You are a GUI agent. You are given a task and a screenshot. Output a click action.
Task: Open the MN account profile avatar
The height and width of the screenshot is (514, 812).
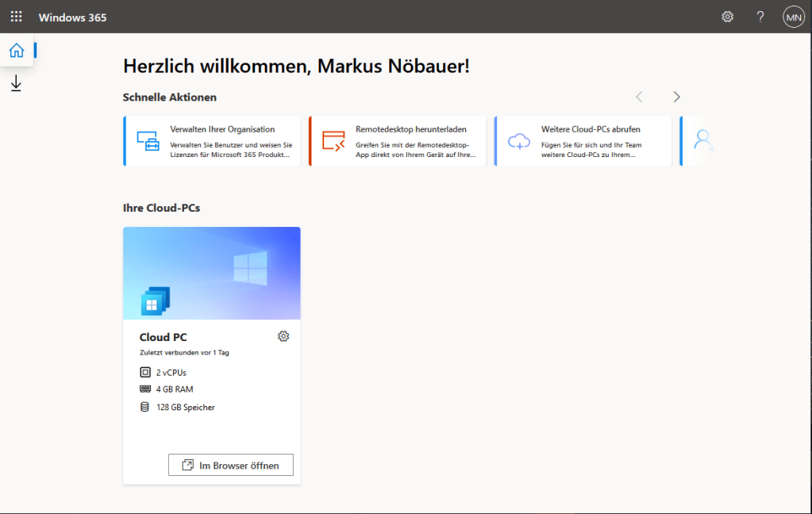click(793, 17)
